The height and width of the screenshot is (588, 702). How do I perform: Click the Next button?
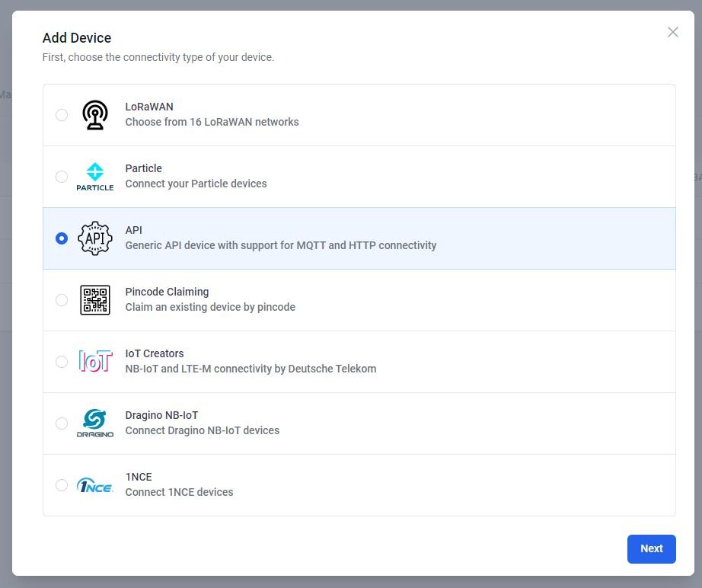point(651,548)
